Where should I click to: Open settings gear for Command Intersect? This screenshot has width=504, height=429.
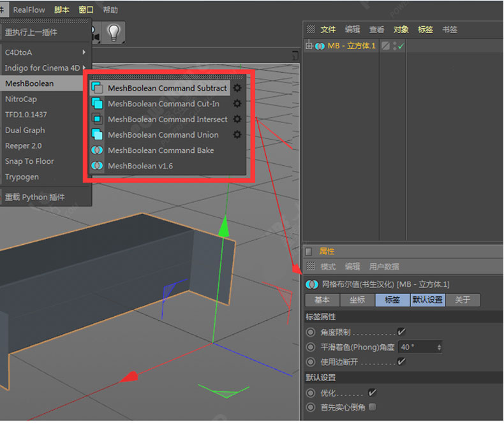[x=237, y=119]
